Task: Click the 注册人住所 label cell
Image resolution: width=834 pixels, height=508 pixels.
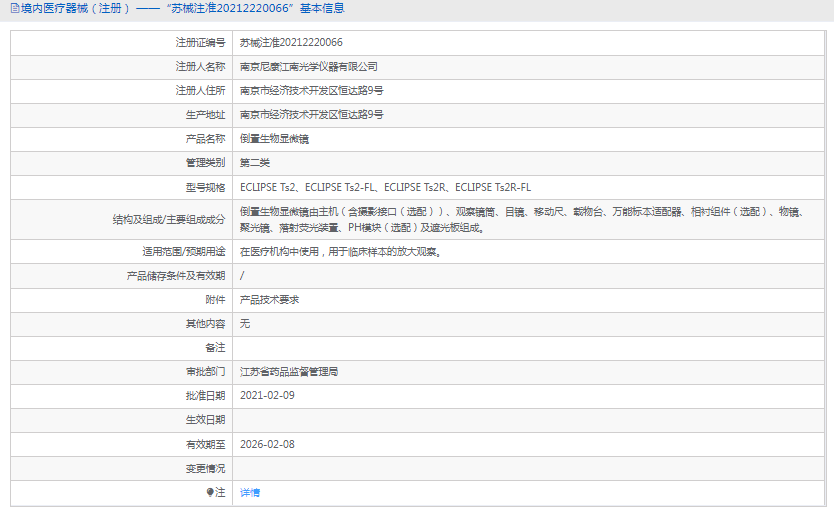Action: [201, 90]
